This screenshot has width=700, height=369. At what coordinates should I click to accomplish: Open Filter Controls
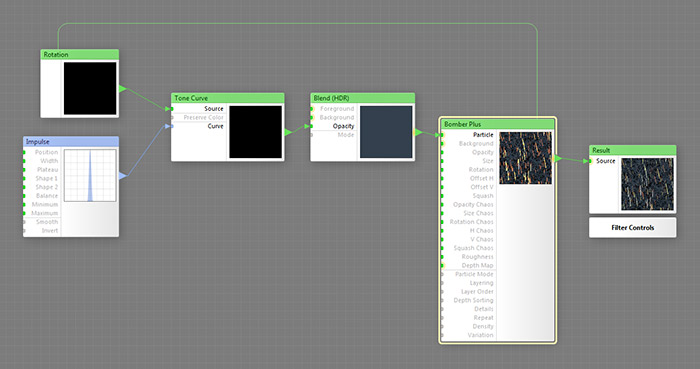[633, 228]
